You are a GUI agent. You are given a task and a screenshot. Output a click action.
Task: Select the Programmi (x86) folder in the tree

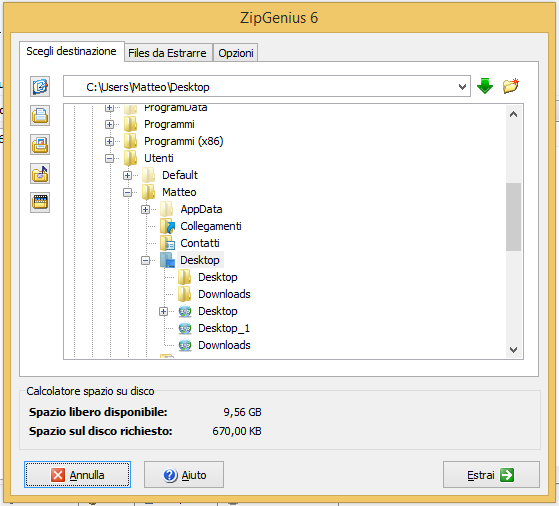[184, 142]
